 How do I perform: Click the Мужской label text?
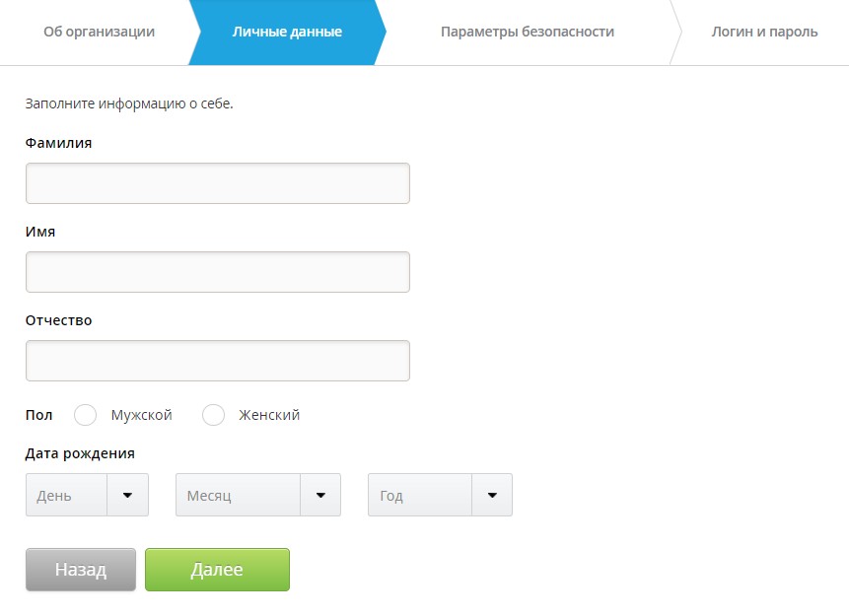141,415
